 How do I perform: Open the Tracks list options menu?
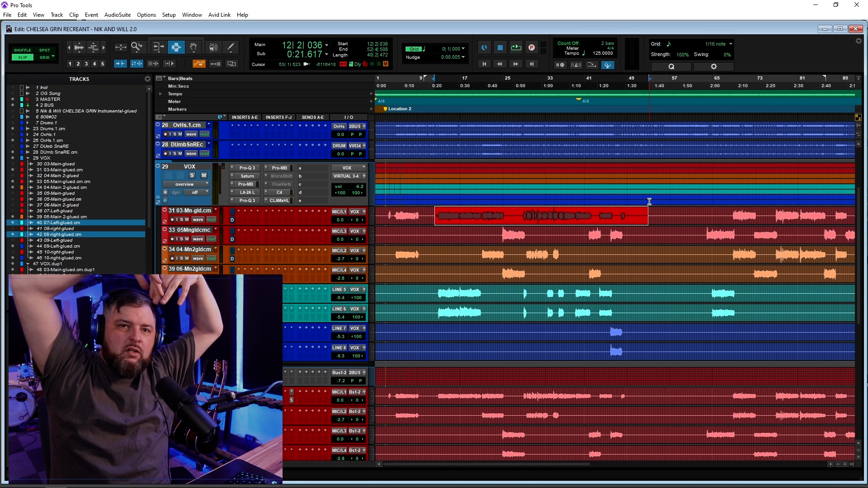point(147,79)
